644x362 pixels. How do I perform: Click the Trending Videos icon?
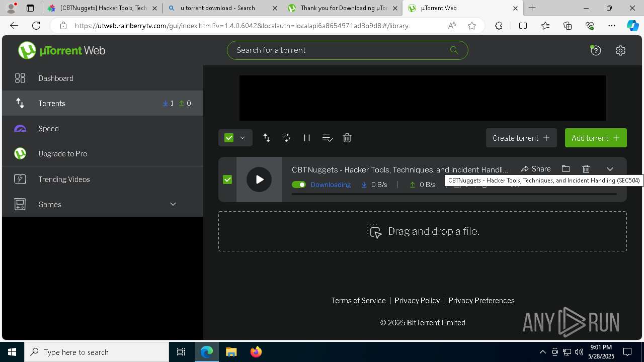(x=20, y=179)
